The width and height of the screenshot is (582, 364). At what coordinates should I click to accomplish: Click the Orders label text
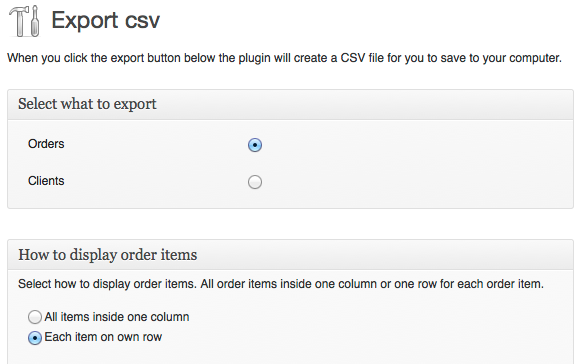click(46, 144)
